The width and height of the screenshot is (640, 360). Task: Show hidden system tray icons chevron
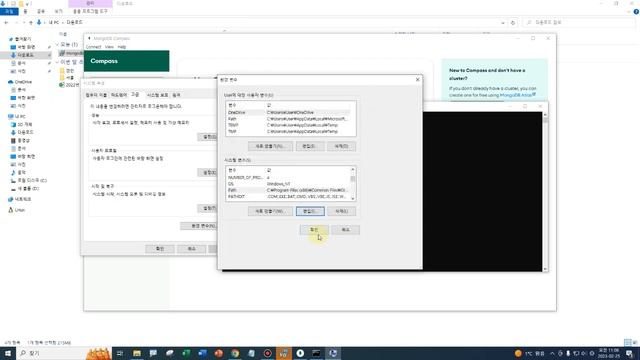pyautogui.click(x=552, y=353)
